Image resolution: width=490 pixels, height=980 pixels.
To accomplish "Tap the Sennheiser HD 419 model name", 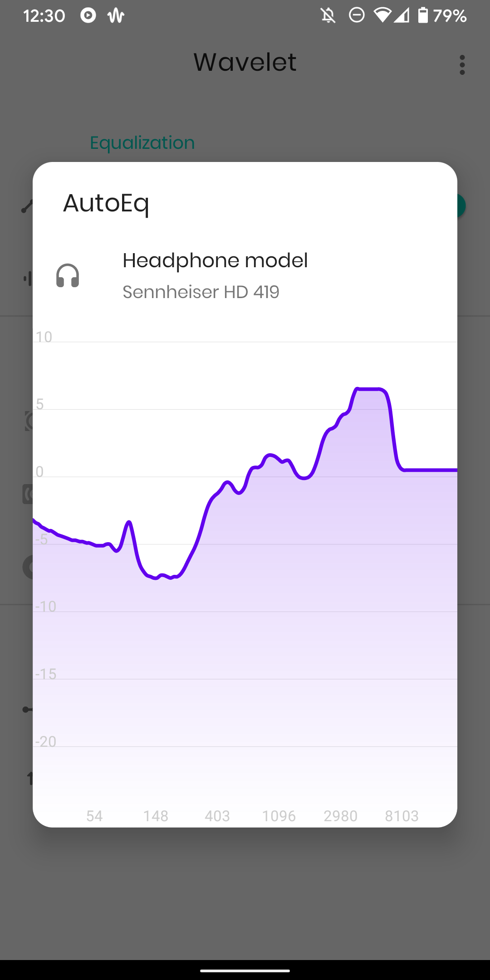I will [201, 292].
